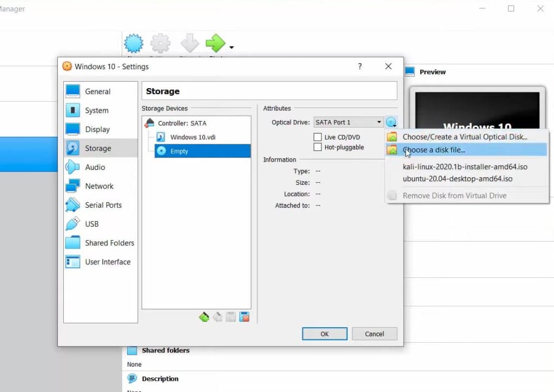This screenshot has width=554, height=392.
Task: Click the green Start arrow icon
Action: (215, 43)
